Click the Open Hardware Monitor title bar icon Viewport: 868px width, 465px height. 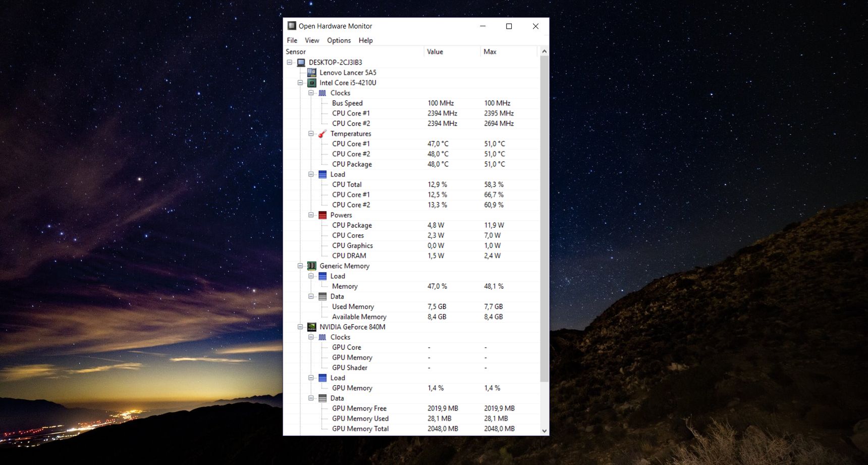point(292,26)
